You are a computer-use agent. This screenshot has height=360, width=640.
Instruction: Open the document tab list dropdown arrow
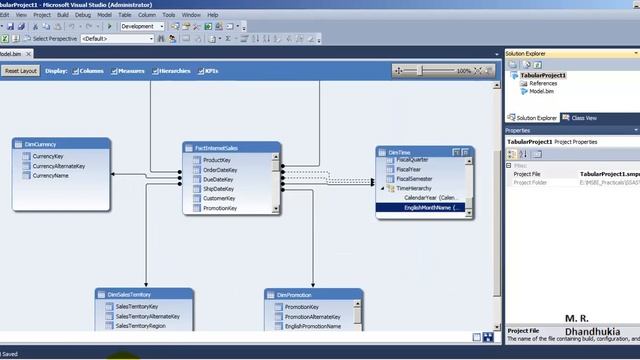tap(497, 54)
